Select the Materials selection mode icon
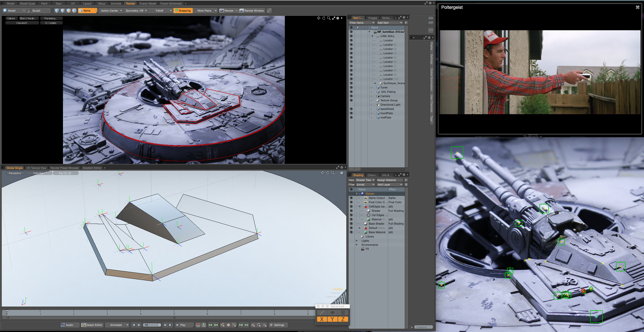 pyautogui.click(x=74, y=11)
